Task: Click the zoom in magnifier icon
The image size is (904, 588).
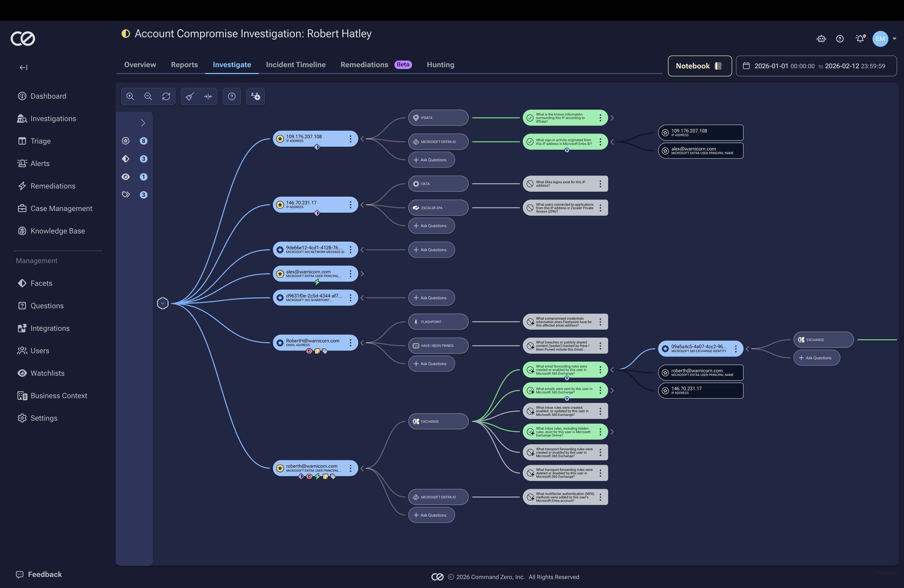Action: (130, 97)
